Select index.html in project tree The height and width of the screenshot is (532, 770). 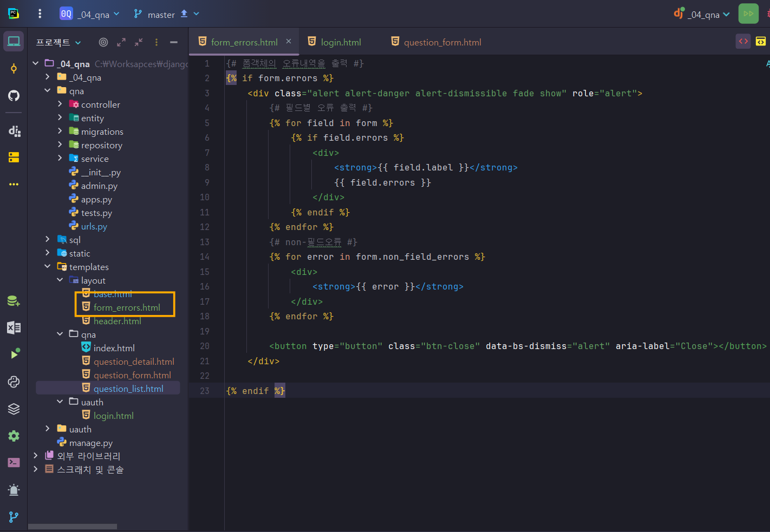(x=114, y=348)
